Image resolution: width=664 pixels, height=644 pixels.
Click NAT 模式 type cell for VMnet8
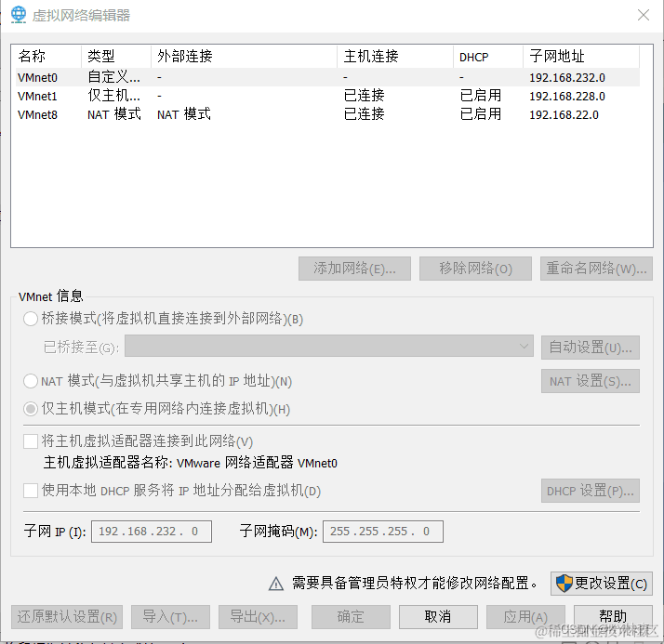114,114
